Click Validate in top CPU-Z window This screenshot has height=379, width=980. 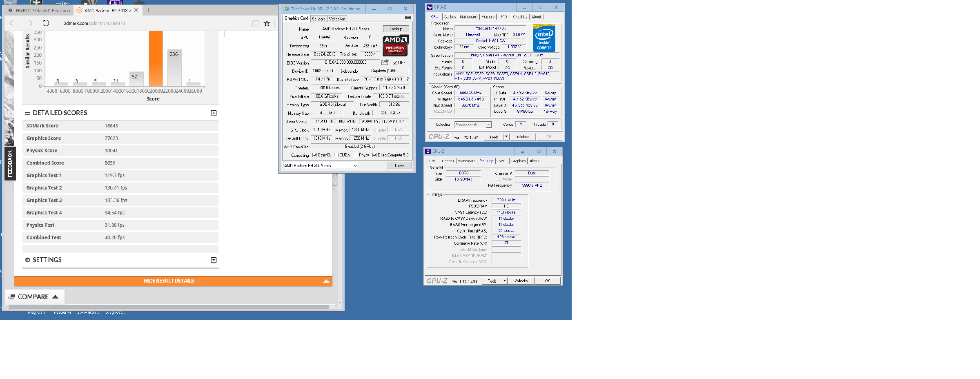click(523, 137)
